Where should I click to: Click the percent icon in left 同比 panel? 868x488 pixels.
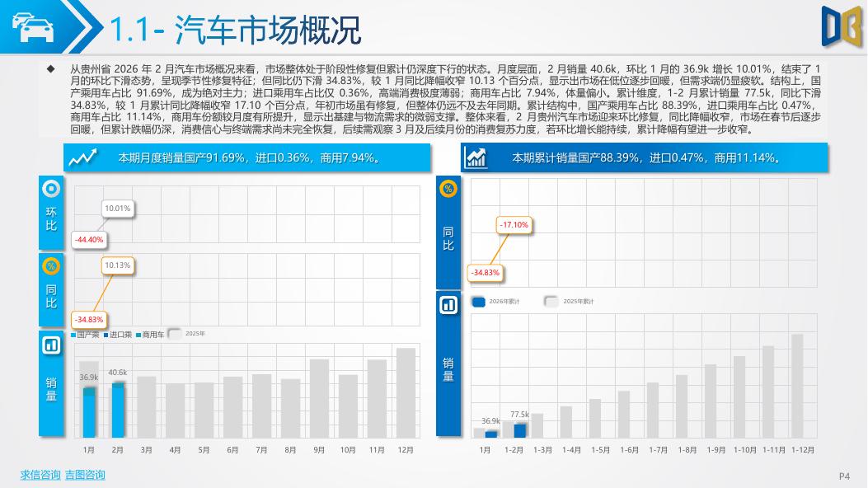tap(51, 266)
